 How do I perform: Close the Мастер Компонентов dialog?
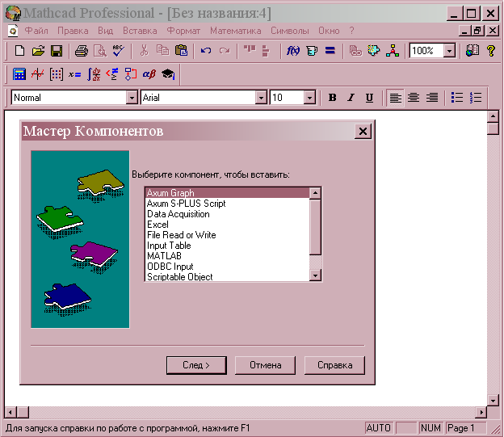[x=363, y=131]
